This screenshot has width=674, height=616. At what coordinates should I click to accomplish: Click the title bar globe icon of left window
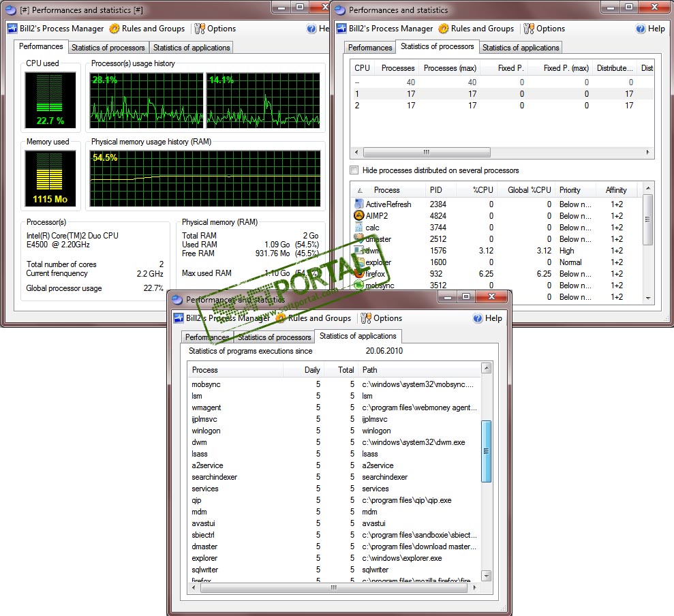pos(11,10)
